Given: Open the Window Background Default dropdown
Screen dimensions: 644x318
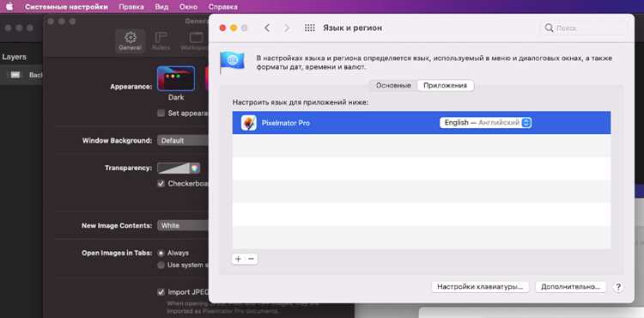Looking at the screenshot, I should pos(183,140).
